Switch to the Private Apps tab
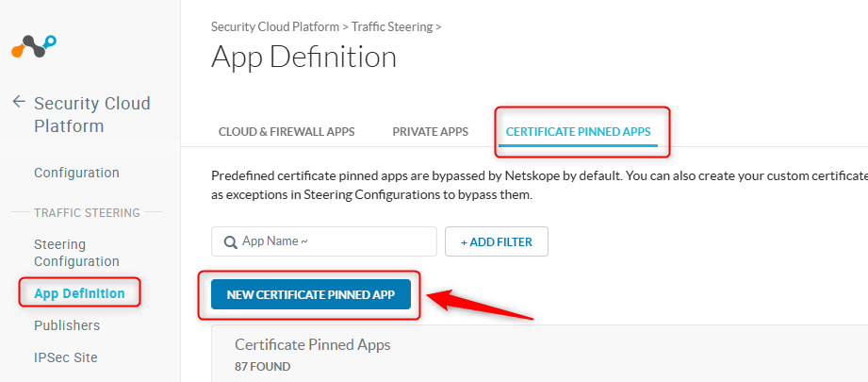Image resolution: width=868 pixels, height=382 pixels. coord(430,132)
